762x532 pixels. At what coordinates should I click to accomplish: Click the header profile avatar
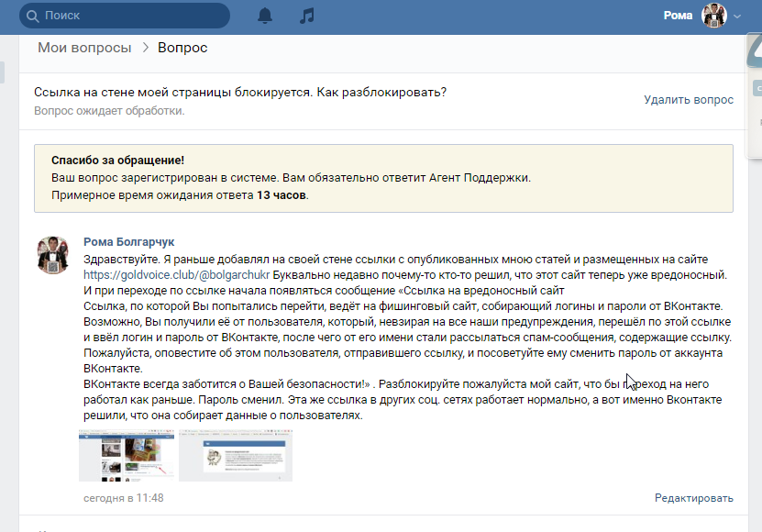click(x=714, y=16)
